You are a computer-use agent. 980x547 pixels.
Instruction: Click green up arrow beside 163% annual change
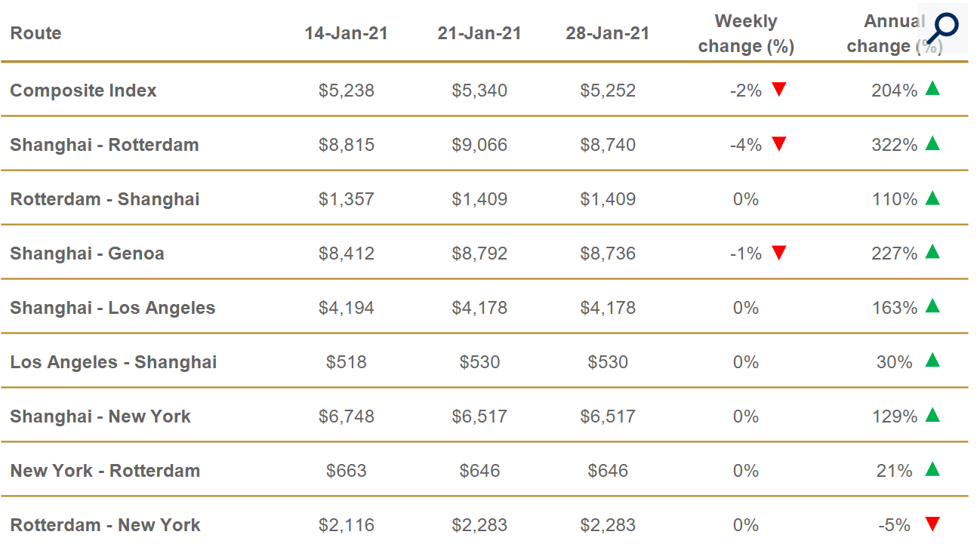932,306
